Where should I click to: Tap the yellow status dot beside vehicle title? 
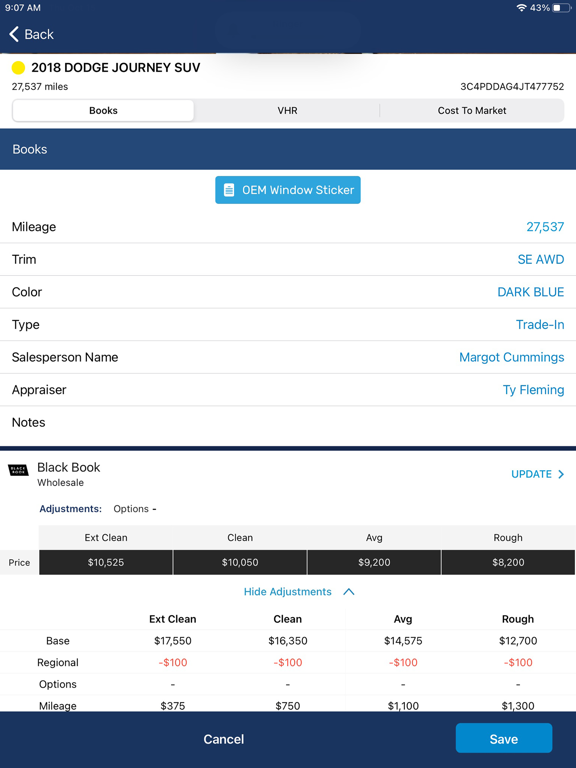(x=18, y=68)
